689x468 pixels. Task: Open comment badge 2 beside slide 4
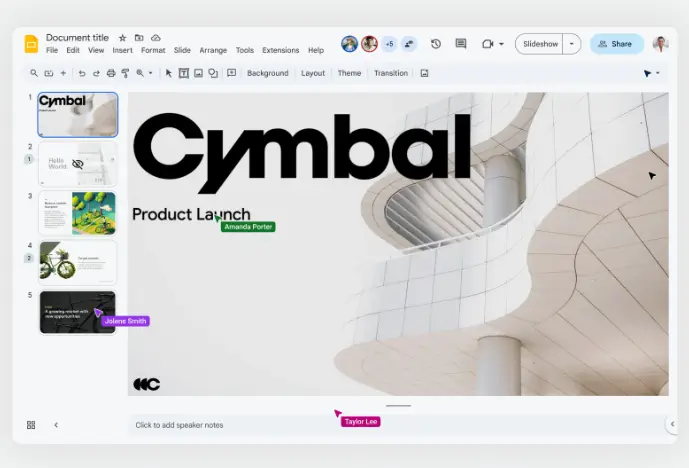pyautogui.click(x=29, y=258)
